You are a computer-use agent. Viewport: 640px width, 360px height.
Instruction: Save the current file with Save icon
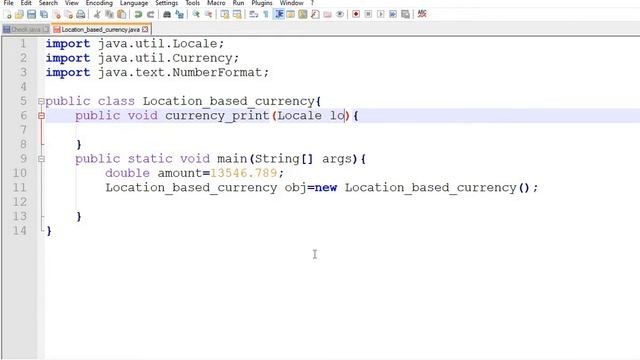pyautogui.click(x=31, y=15)
